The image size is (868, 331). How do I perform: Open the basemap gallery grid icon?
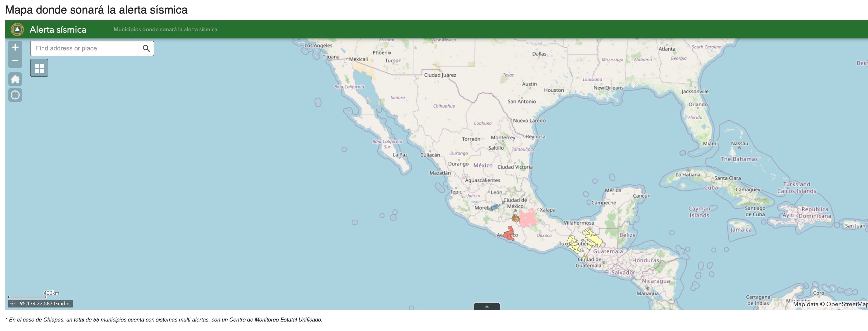pyautogui.click(x=39, y=67)
